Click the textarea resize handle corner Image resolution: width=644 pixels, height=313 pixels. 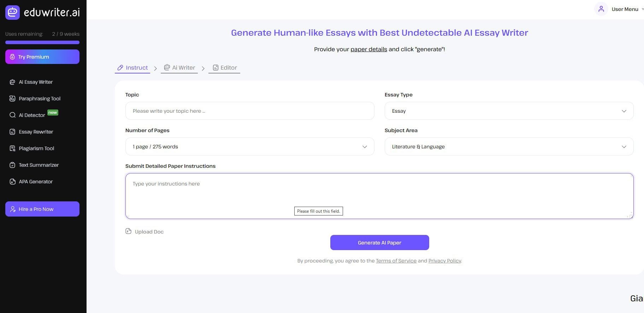[x=631, y=216]
